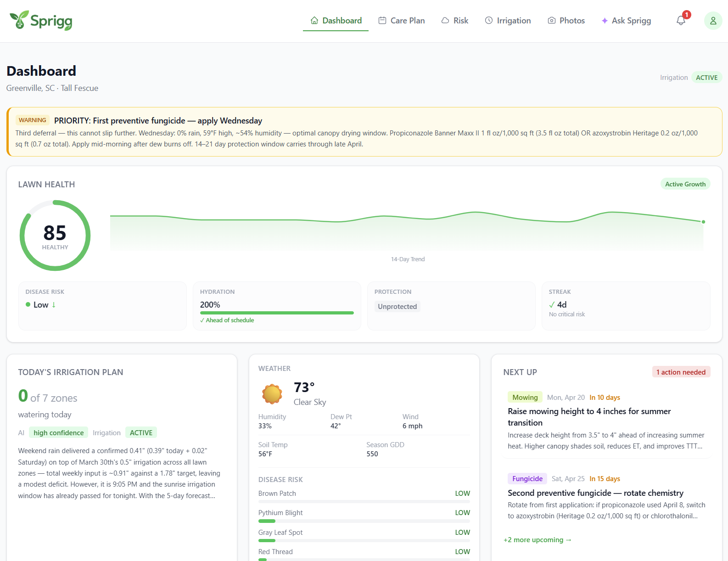This screenshot has width=728, height=561.
Task: Click the Humidity 33% value
Action: [265, 426]
